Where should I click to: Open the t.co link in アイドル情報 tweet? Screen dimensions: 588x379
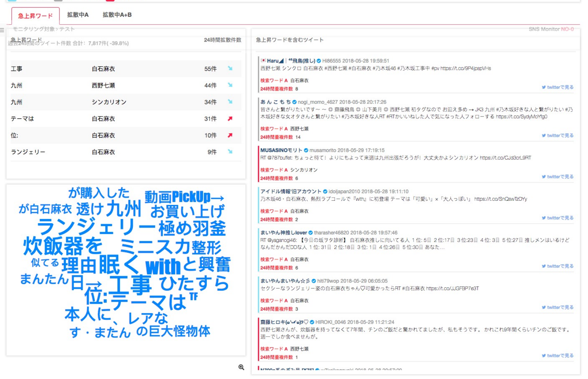coord(500,199)
